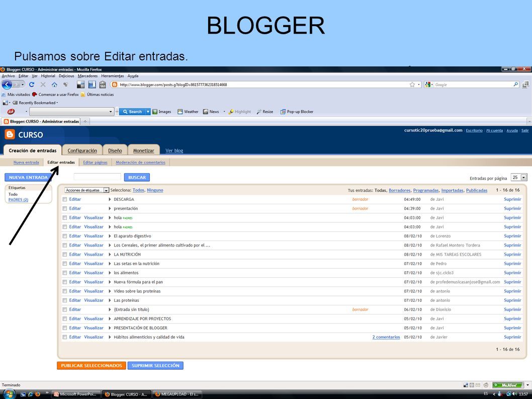Open the Ask Search button dropdown arrow
The image size is (532, 399).
coord(148,111)
